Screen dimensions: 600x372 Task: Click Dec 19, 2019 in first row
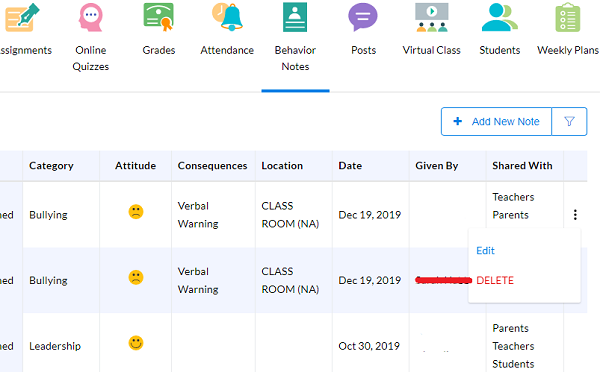(x=370, y=215)
